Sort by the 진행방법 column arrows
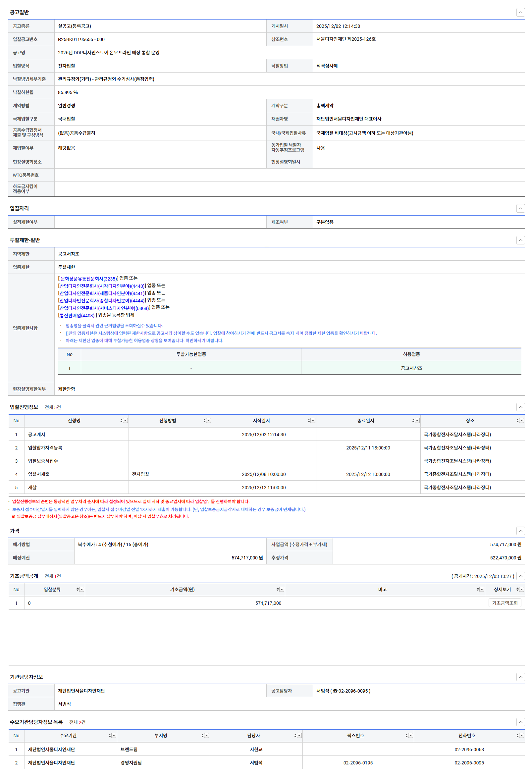The height and width of the screenshot is (780, 532). tap(204, 421)
